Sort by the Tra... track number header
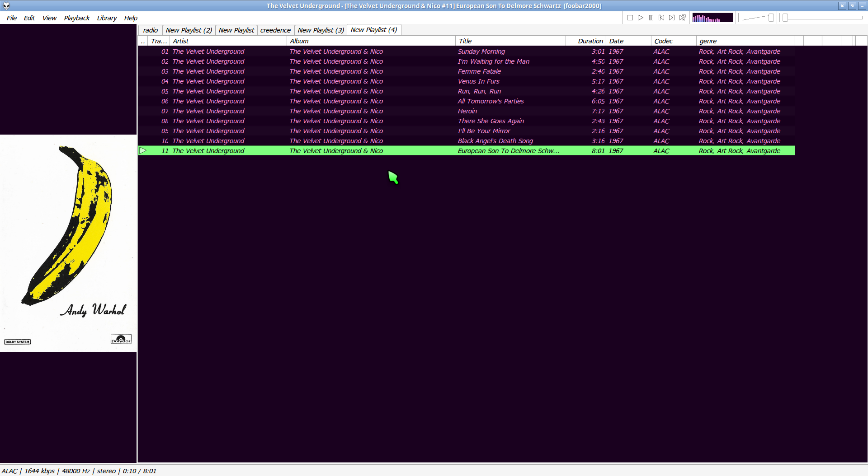This screenshot has width=868, height=476. click(159, 41)
